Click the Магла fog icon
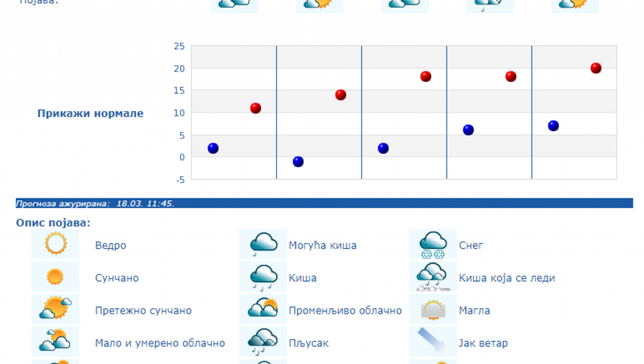 pyautogui.click(x=433, y=310)
